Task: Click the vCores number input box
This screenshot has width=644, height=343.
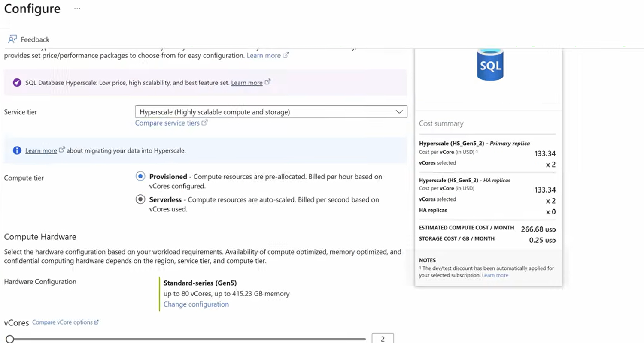Action: (x=383, y=339)
